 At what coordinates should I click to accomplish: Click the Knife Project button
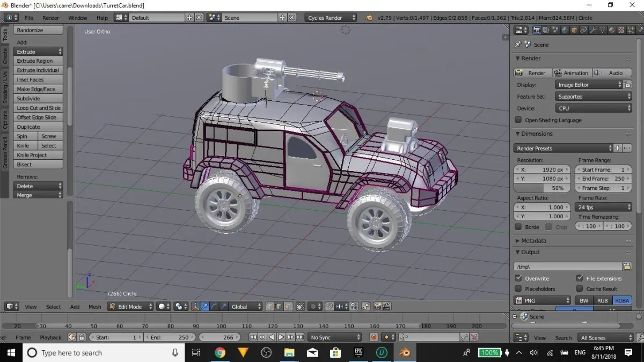38,155
